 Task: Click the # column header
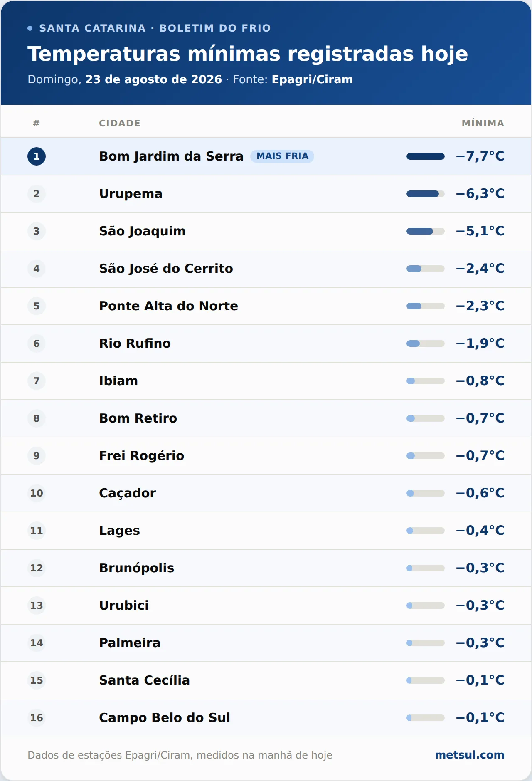coord(37,123)
